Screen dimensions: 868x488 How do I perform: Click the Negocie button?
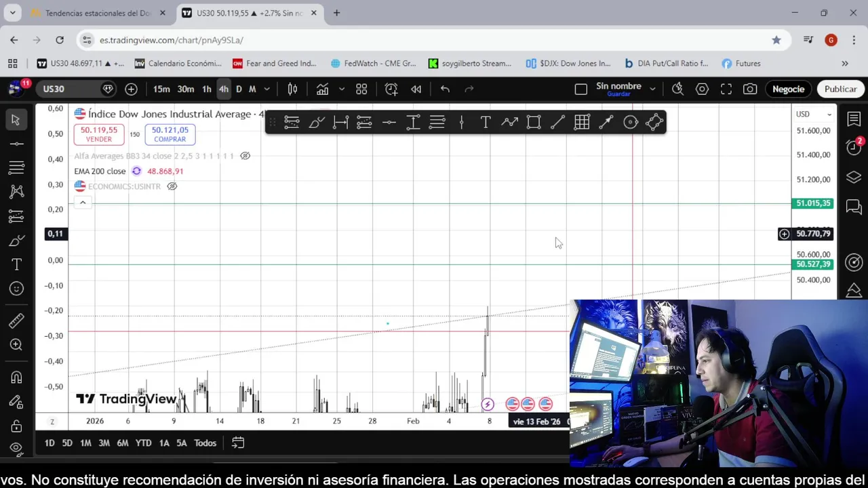point(788,89)
